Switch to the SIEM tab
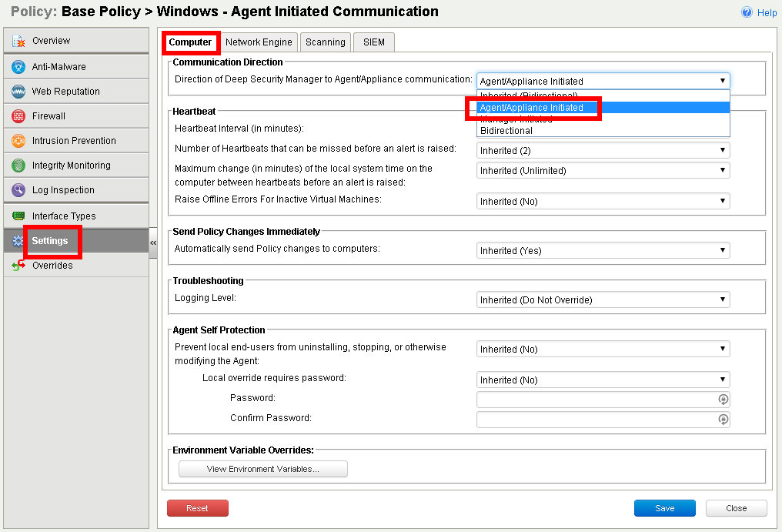 coord(373,42)
